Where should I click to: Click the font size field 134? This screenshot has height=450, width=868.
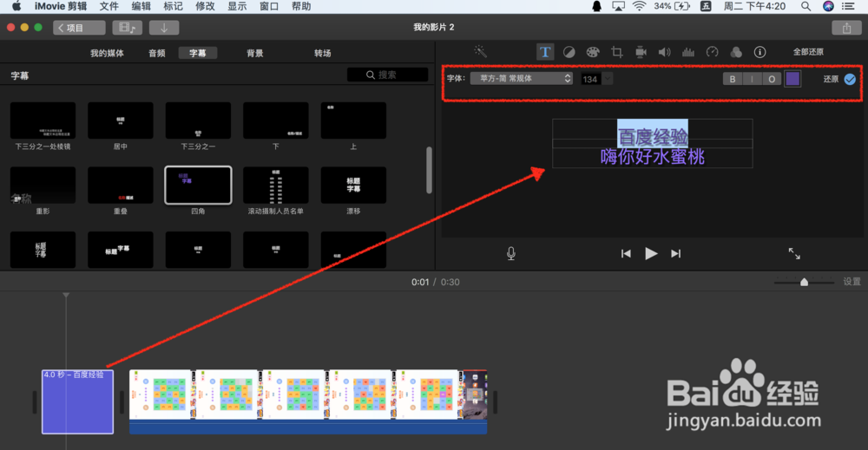coord(590,79)
